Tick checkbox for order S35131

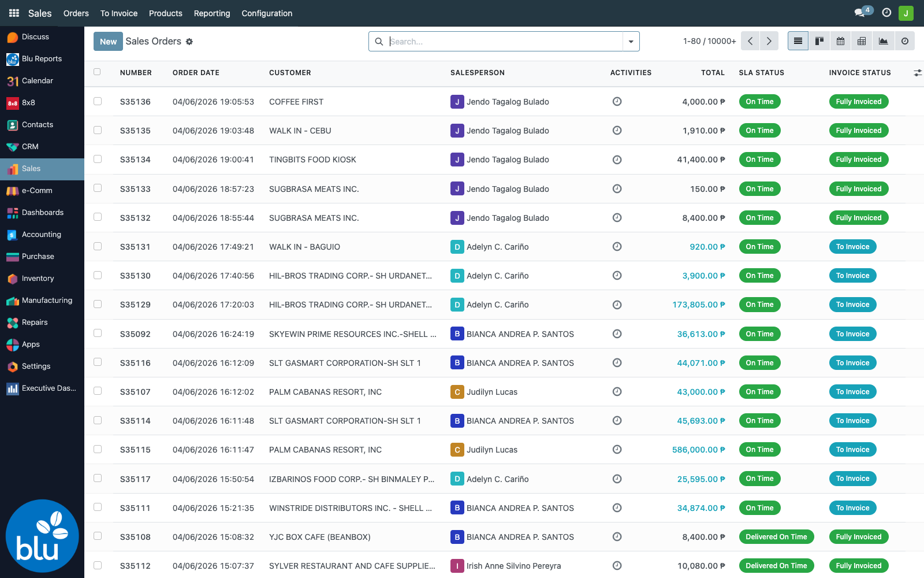coord(98,246)
